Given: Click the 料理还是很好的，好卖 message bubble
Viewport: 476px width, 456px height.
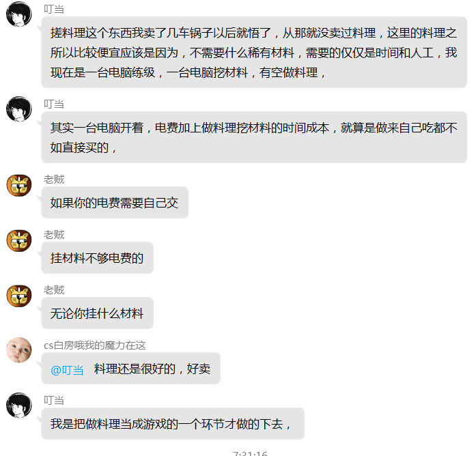Looking at the screenshot, I should (131, 369).
